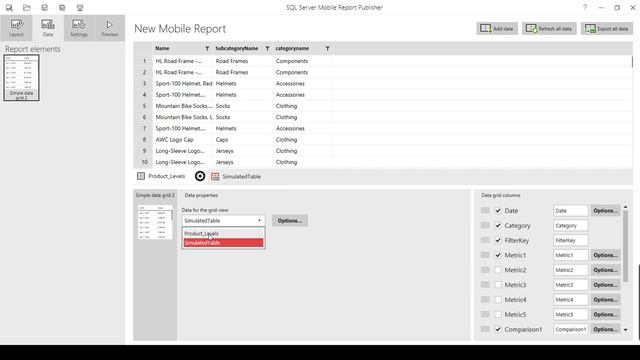
Task: Open Options for the Metric2 column
Action: click(x=606, y=270)
